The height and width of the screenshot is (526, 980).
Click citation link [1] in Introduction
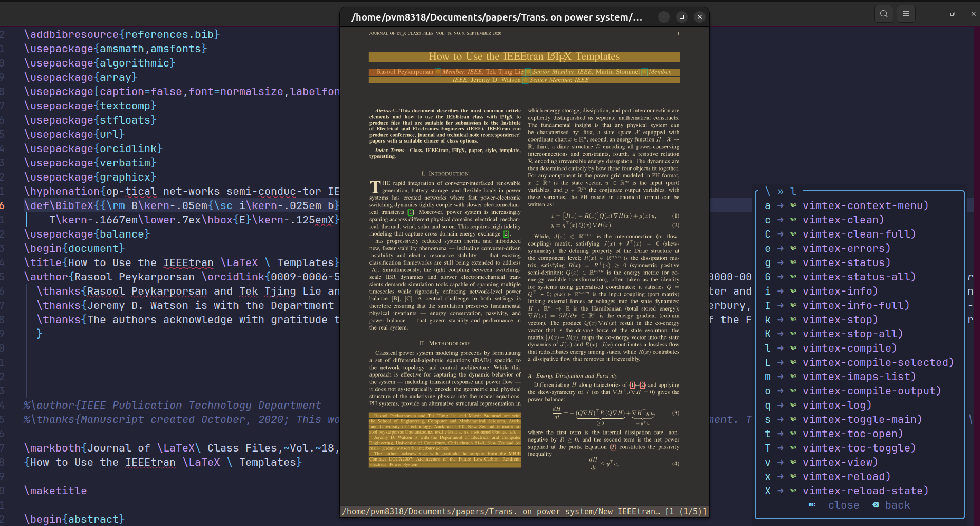pos(411,212)
